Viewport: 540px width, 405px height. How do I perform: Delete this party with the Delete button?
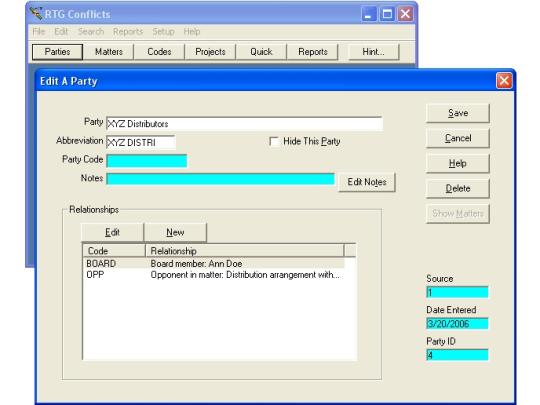coord(458,188)
